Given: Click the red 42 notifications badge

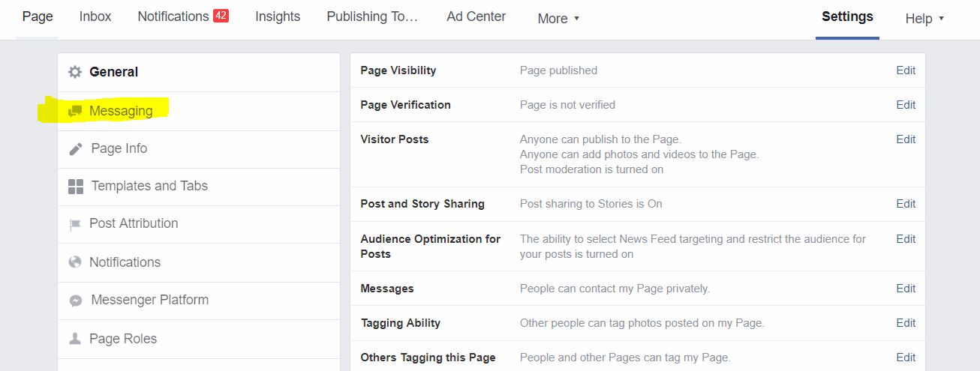Looking at the screenshot, I should pos(221,16).
